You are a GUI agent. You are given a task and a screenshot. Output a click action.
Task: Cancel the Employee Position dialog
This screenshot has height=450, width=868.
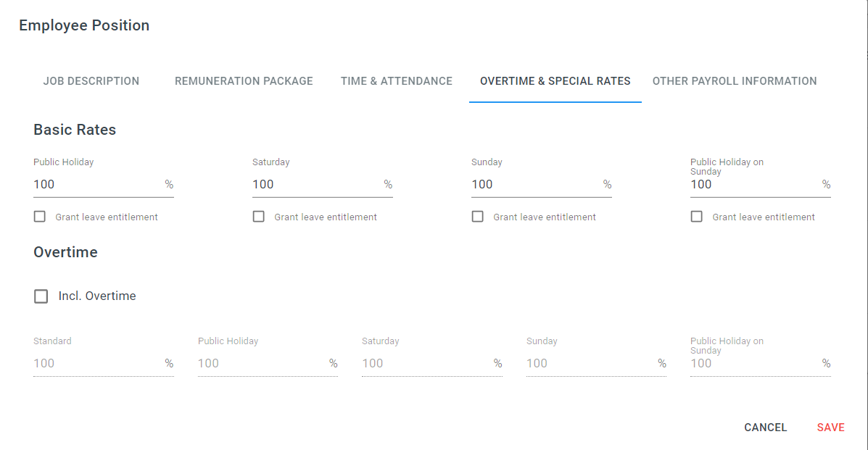pyautogui.click(x=766, y=428)
